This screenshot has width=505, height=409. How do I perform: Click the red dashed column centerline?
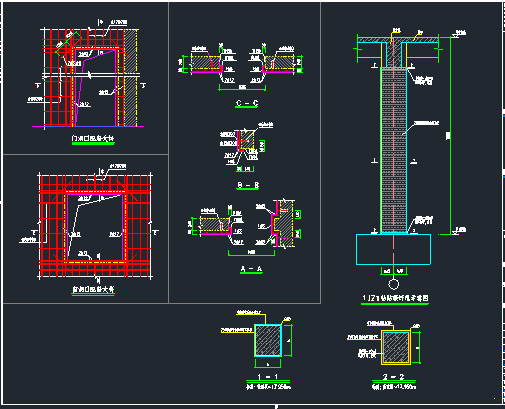[x=394, y=150]
